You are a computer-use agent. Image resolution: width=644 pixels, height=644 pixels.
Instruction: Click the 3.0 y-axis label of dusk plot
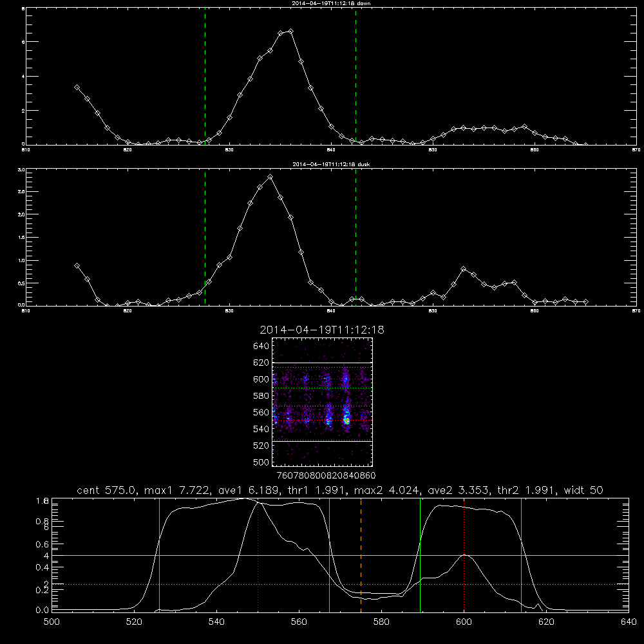pyautogui.click(x=22, y=169)
